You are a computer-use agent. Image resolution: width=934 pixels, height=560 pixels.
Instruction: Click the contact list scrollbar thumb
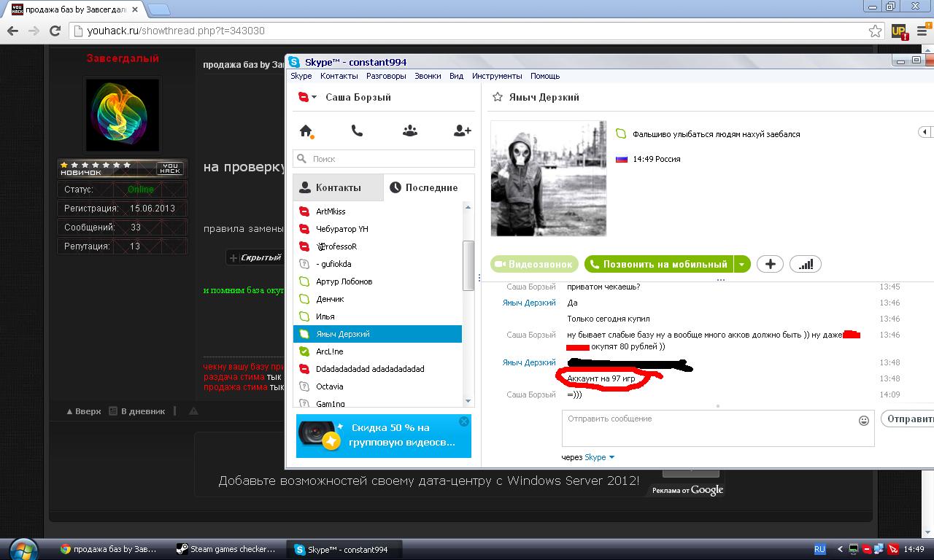pyautogui.click(x=468, y=265)
